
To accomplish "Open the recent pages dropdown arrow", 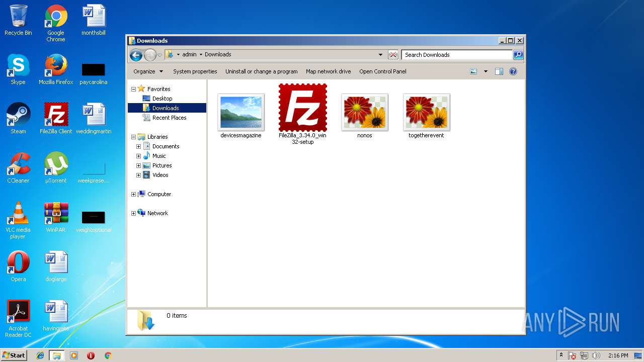I will tap(159, 55).
